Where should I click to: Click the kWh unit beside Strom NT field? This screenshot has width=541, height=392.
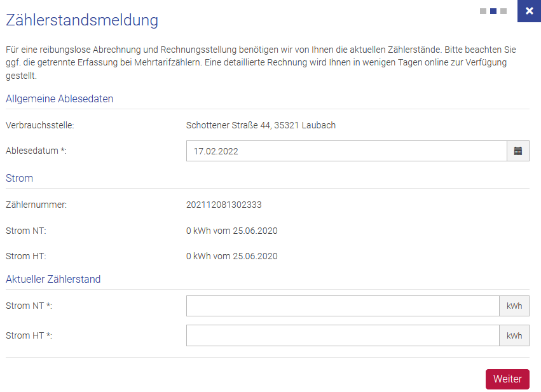pos(514,306)
